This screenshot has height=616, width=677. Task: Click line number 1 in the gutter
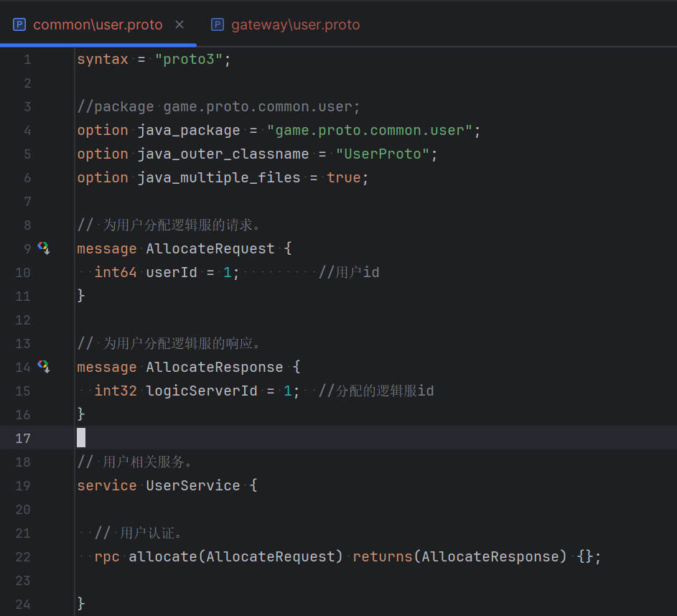pyautogui.click(x=27, y=59)
